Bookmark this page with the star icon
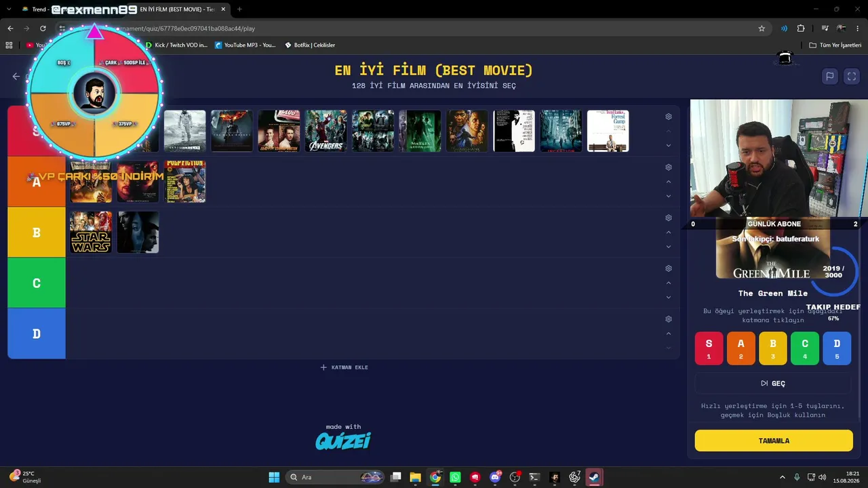868x488 pixels. pos(762,28)
